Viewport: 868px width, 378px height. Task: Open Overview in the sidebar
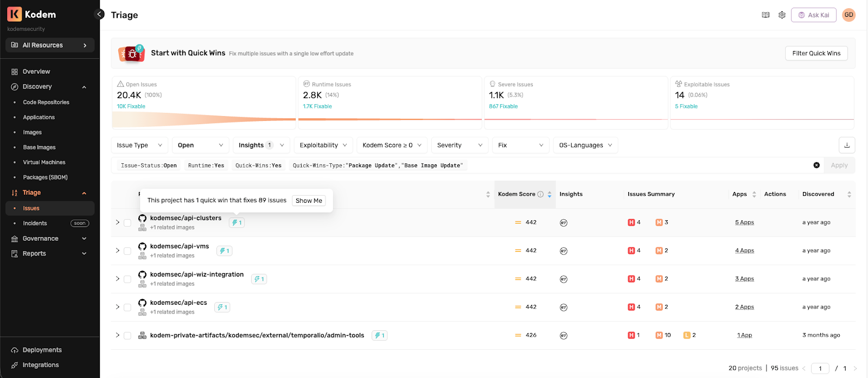point(36,72)
